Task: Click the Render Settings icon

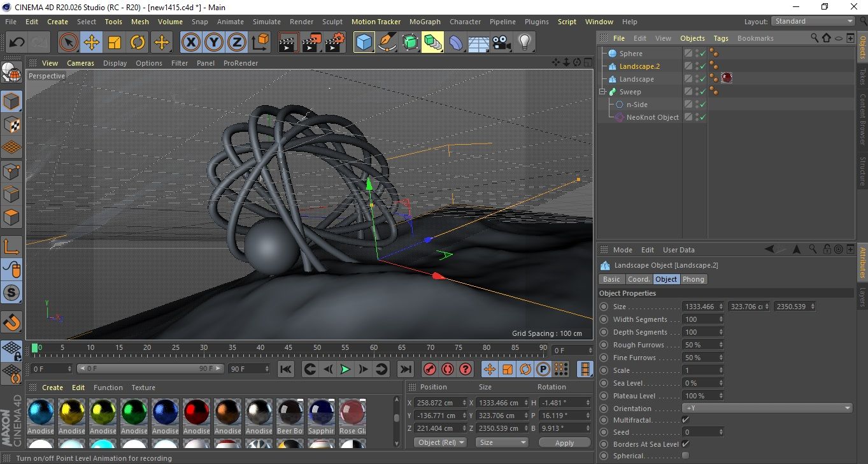Action: (x=335, y=43)
